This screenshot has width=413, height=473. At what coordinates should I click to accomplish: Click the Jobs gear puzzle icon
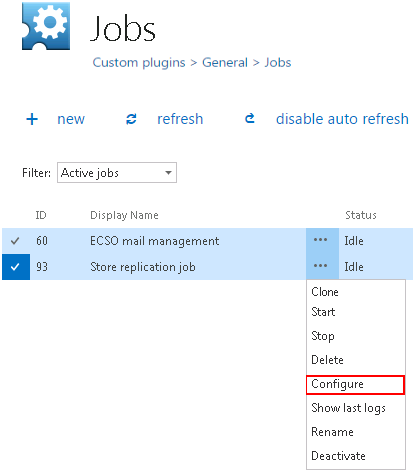pos(46,26)
